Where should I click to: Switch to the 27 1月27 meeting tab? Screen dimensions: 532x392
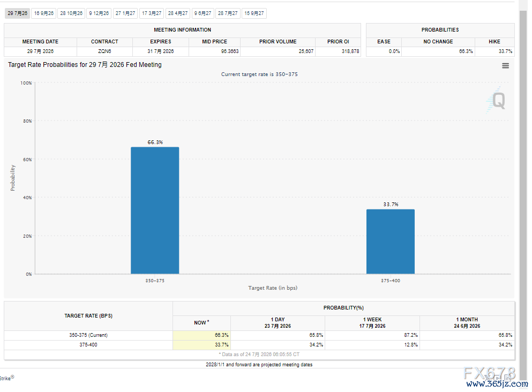[125, 13]
